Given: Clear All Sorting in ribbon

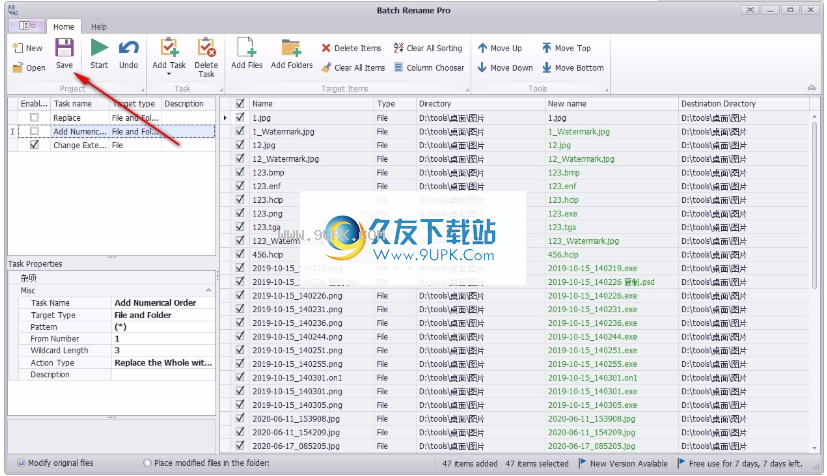Looking at the screenshot, I should click(428, 48).
